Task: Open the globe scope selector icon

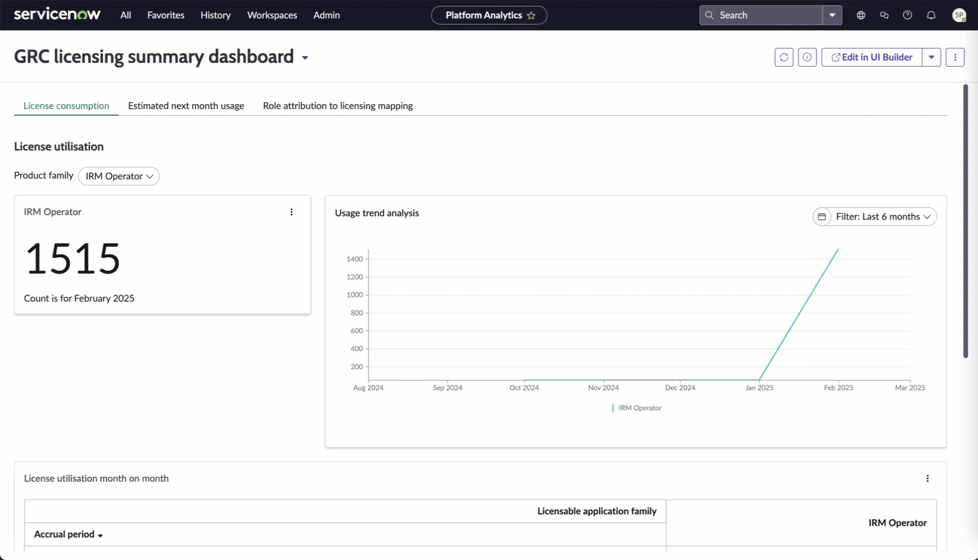Action: (861, 15)
